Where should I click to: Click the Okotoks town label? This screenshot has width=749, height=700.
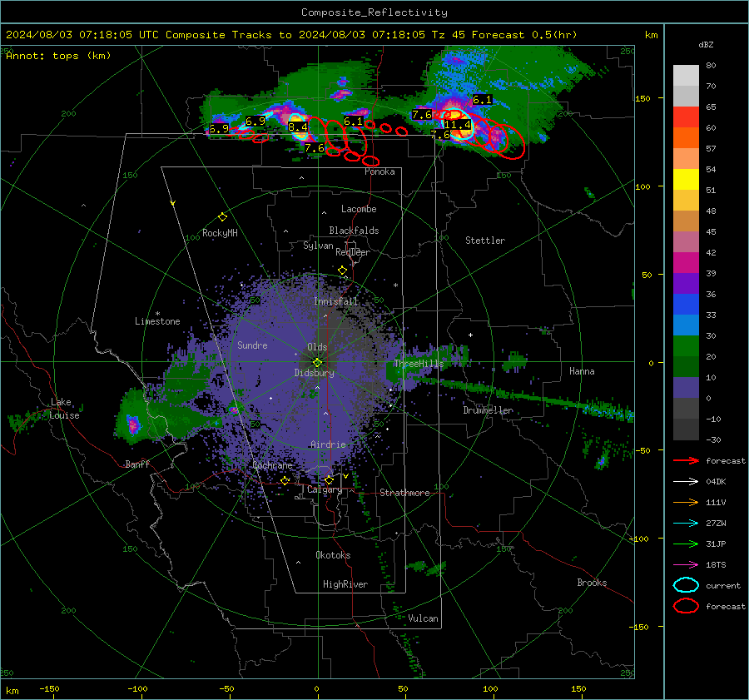tap(333, 555)
